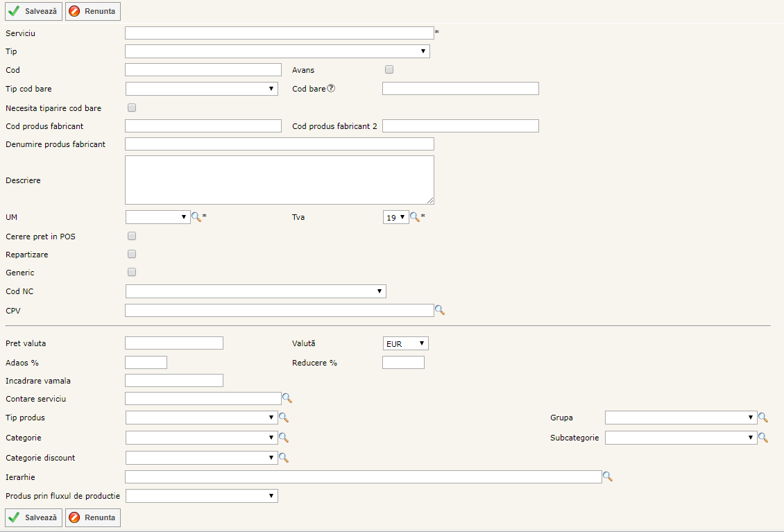
Task: Open the Tip produs lookup icon
Action: pos(283,418)
